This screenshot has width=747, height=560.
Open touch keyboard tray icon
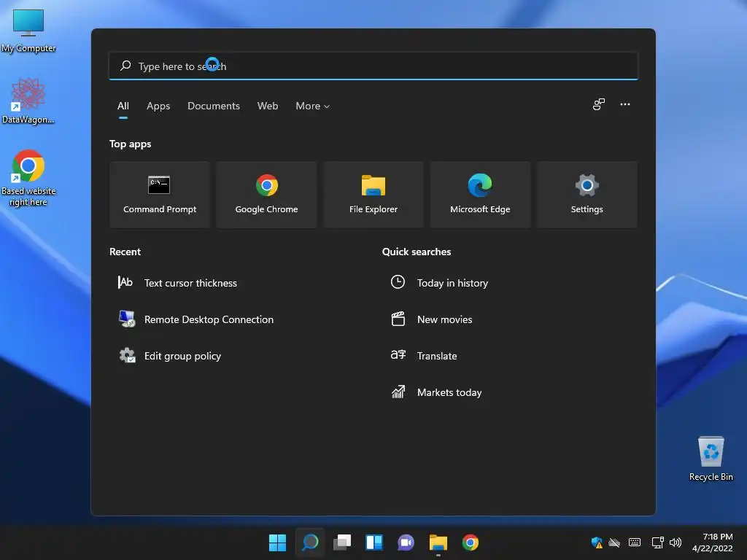[x=635, y=542]
